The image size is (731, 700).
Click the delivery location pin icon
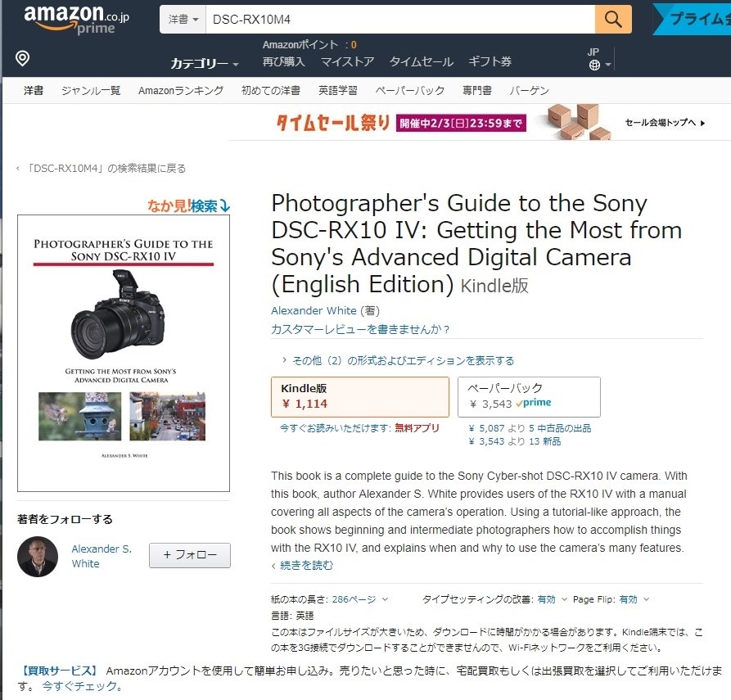coord(22,58)
